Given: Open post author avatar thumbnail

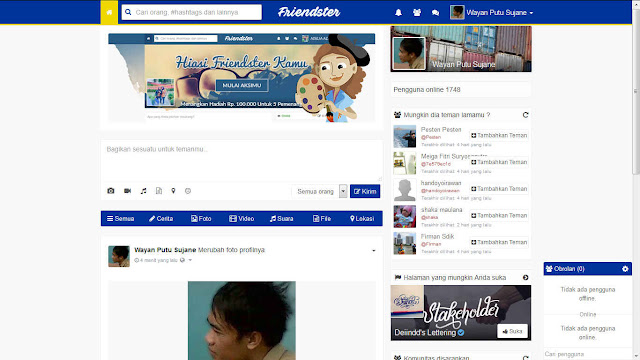Looking at the screenshot, I should click(x=119, y=256).
